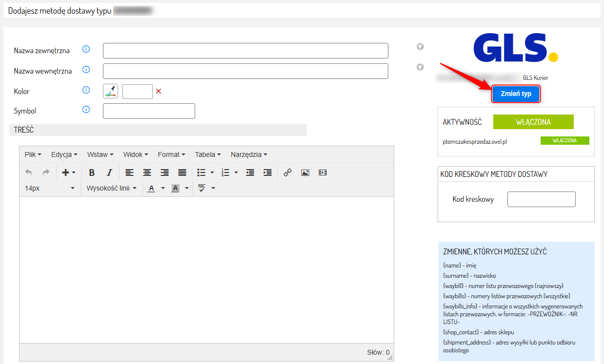Toggle WŁĄCZONA for ptomczakesprzedaz.ovel.pl
Screen dimensions: 604x364
point(564,140)
